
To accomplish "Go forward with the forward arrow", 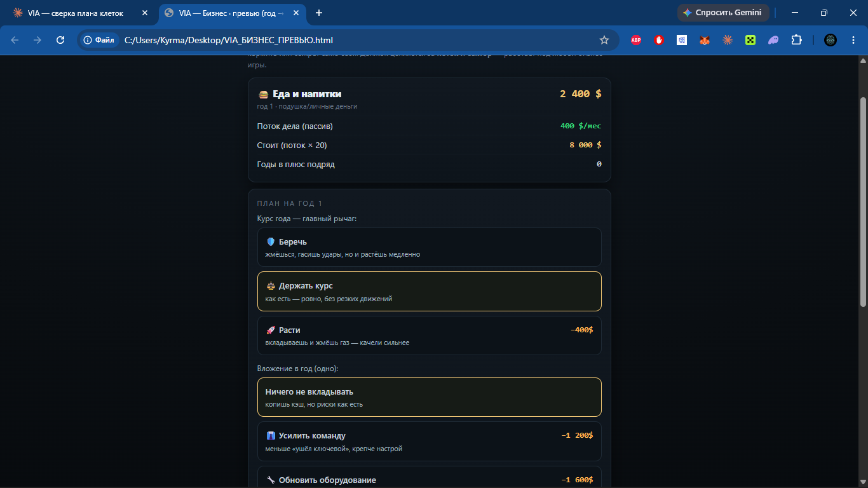I will click(37, 40).
